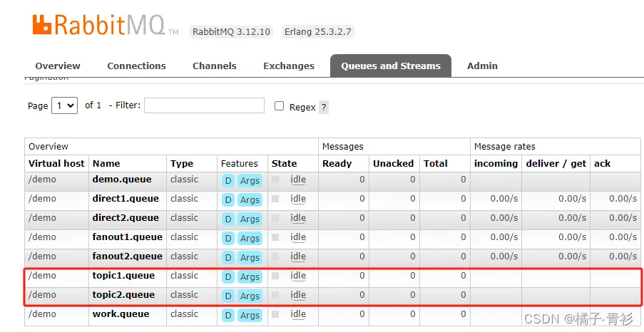
Task: Open the direct1.queue queue link
Action: tap(126, 199)
